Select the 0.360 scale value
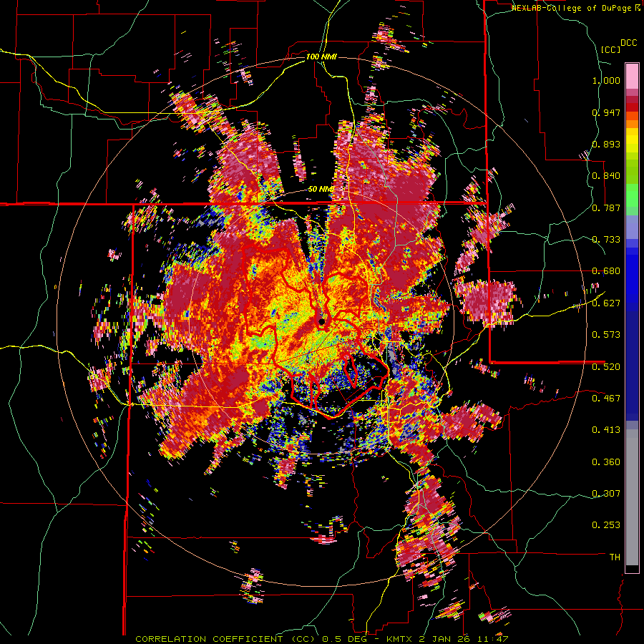 [x=606, y=462]
